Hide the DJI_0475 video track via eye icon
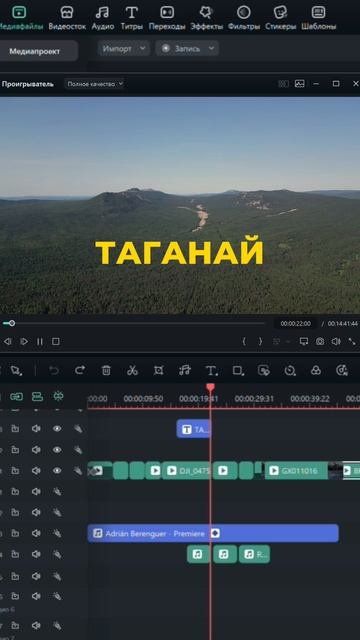The width and height of the screenshot is (360, 640). point(57,471)
